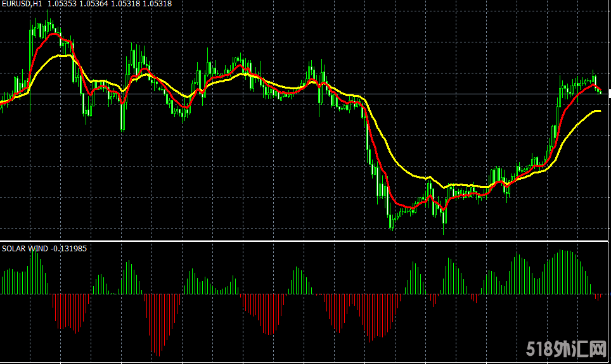
Task: Open the 518外汇网 watermark link
Action: pyautogui.click(x=567, y=349)
